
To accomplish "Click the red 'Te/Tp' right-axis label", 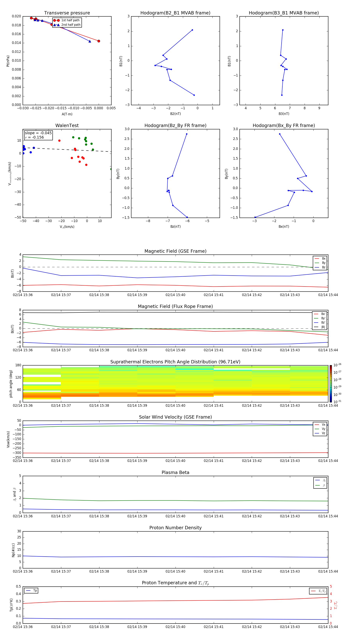I will pyautogui.click(x=336, y=605).
